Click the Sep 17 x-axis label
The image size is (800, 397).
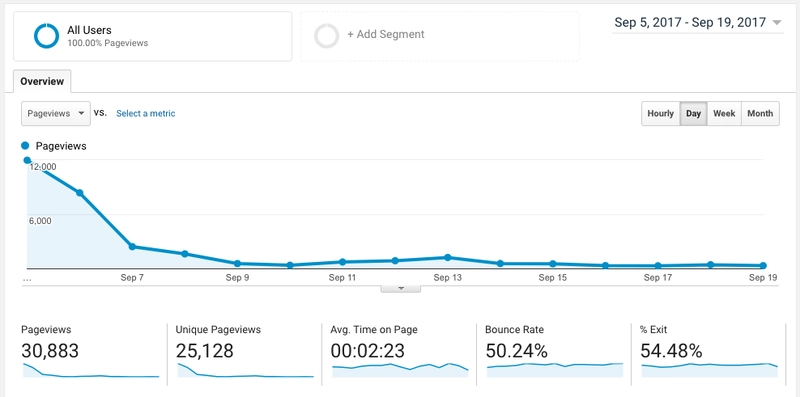coord(658,278)
